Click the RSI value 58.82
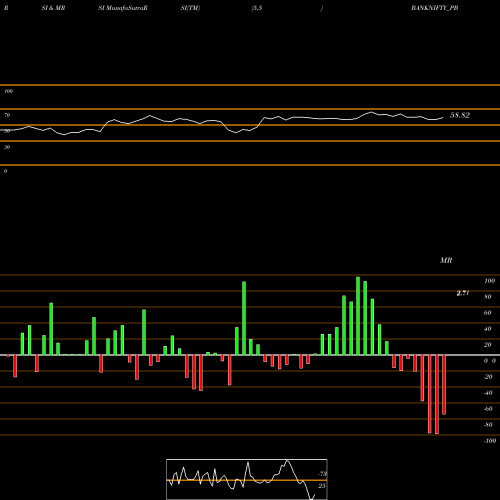500x500 pixels. (x=460, y=115)
